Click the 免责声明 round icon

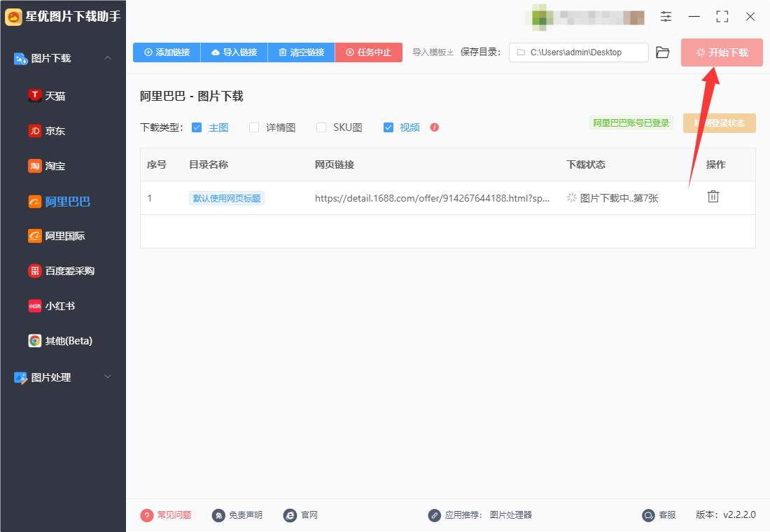(218, 514)
